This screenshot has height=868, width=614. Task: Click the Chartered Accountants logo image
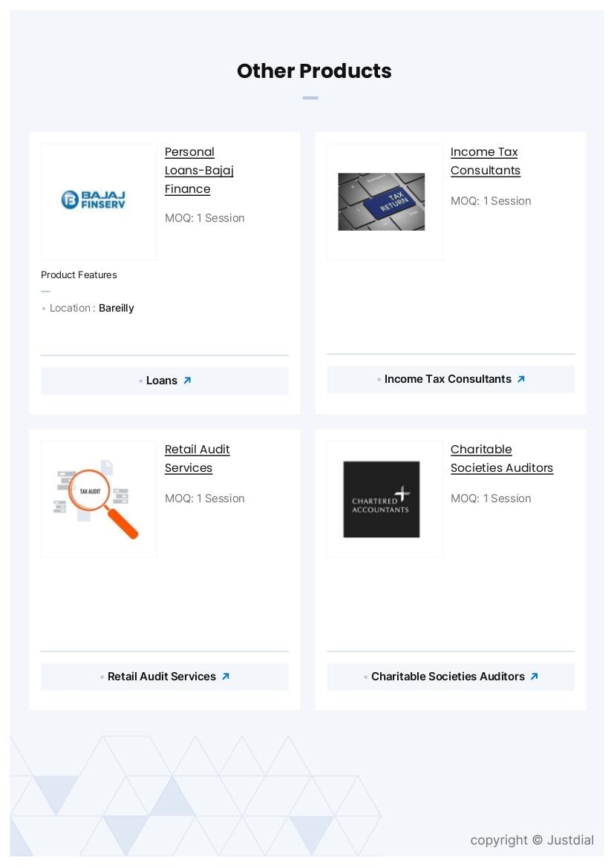click(x=382, y=499)
